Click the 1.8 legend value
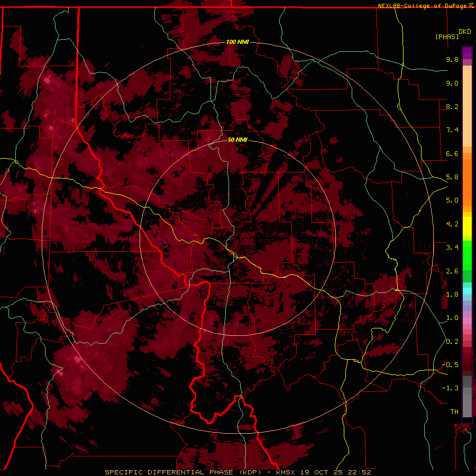 (452, 295)
